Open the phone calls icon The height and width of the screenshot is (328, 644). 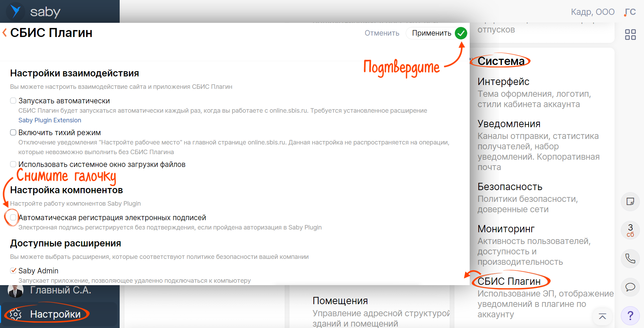coord(630,259)
